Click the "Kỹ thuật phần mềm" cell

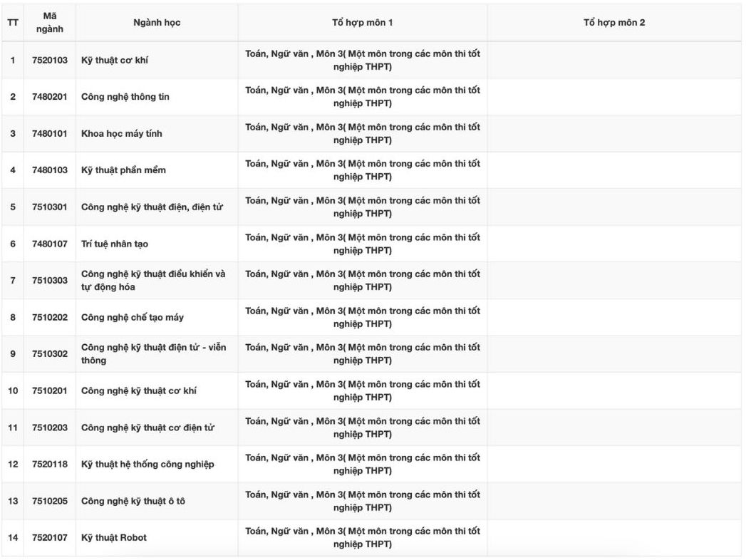point(123,170)
